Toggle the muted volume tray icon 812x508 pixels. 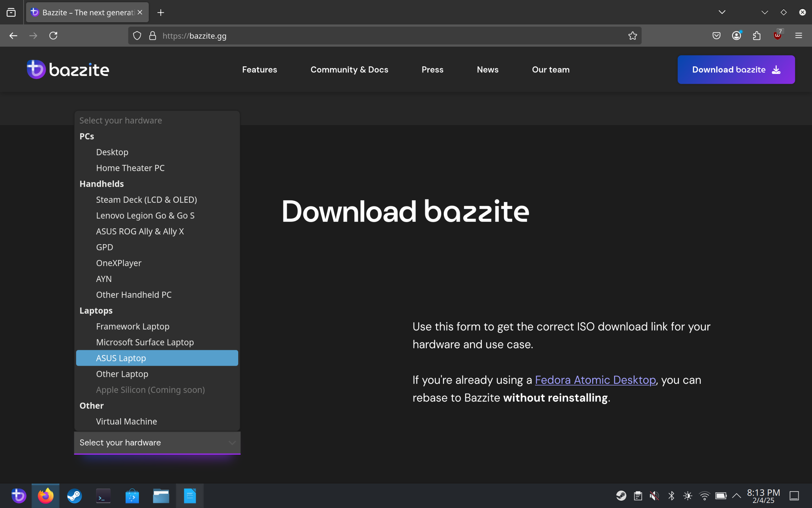[654, 496]
